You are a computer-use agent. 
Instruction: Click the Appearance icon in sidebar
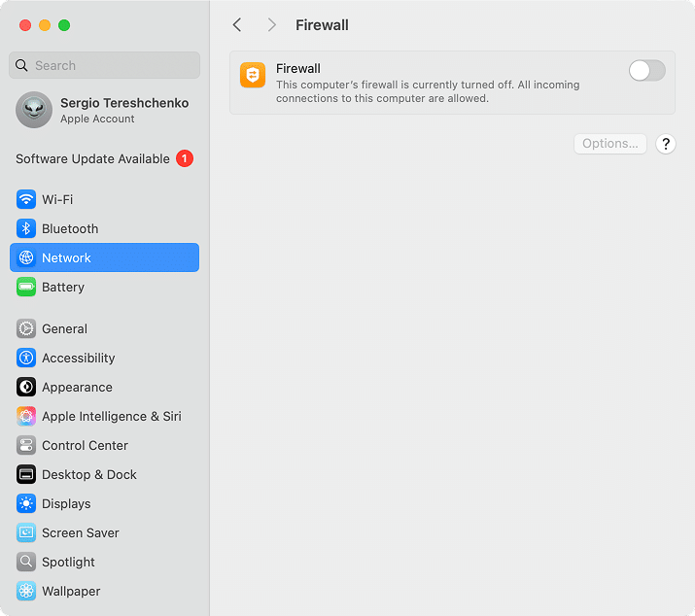26,387
